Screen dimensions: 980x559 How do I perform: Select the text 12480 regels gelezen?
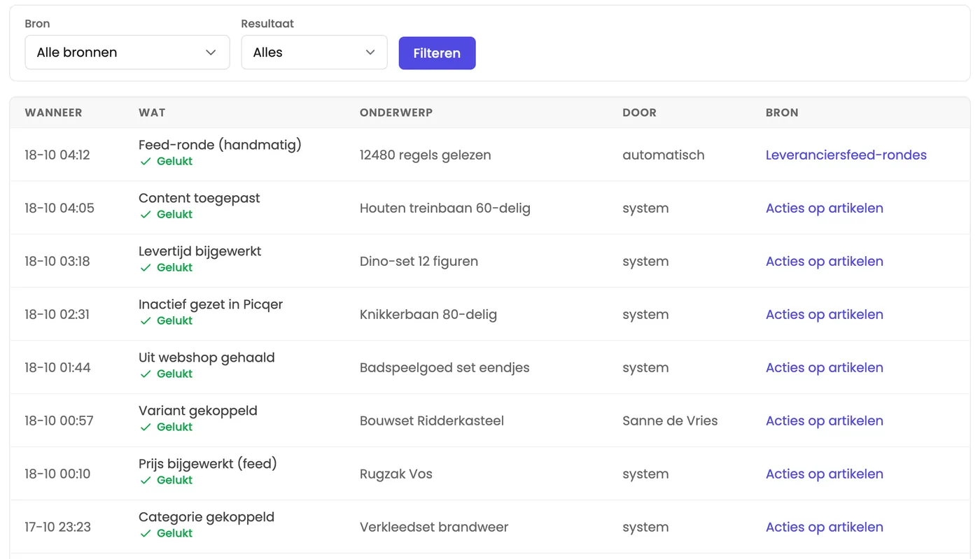[425, 155]
